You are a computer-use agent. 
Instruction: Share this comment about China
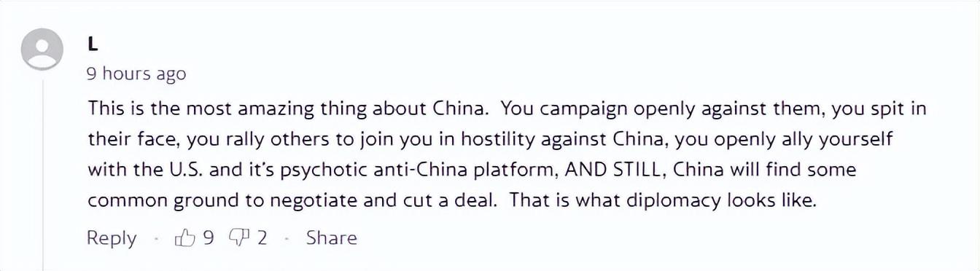332,237
